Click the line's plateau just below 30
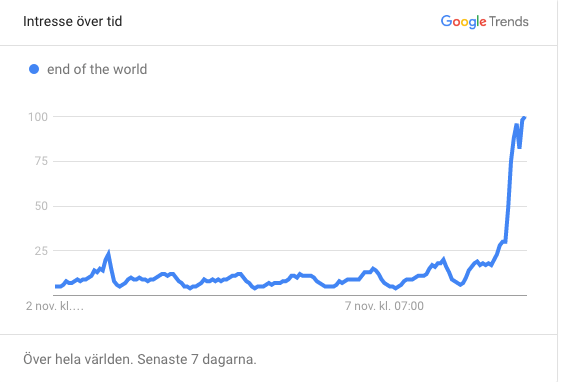Viewport: 561px width, 382px height. (x=503, y=242)
